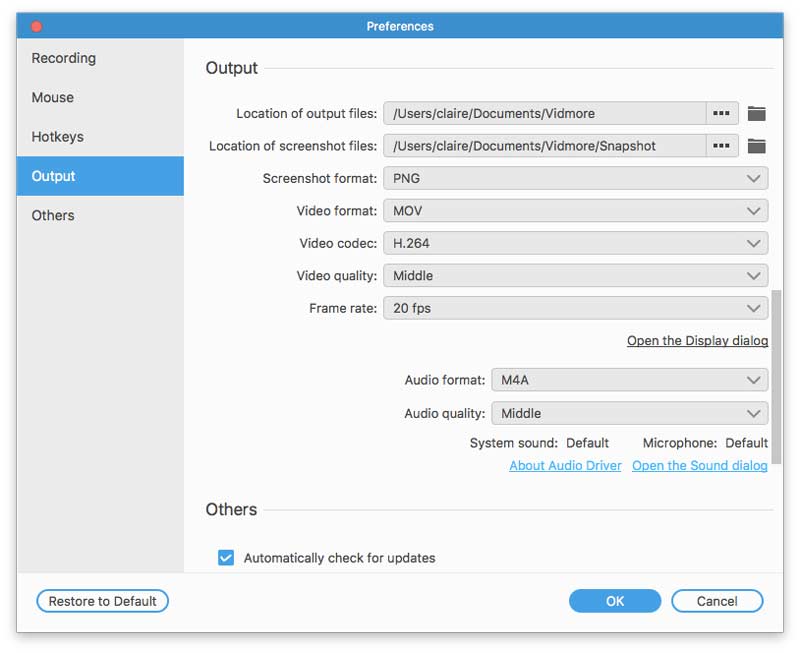Viewport: 800px width, 653px height.
Task: Expand the Screenshot format PNG dropdown
Action: coord(575,179)
